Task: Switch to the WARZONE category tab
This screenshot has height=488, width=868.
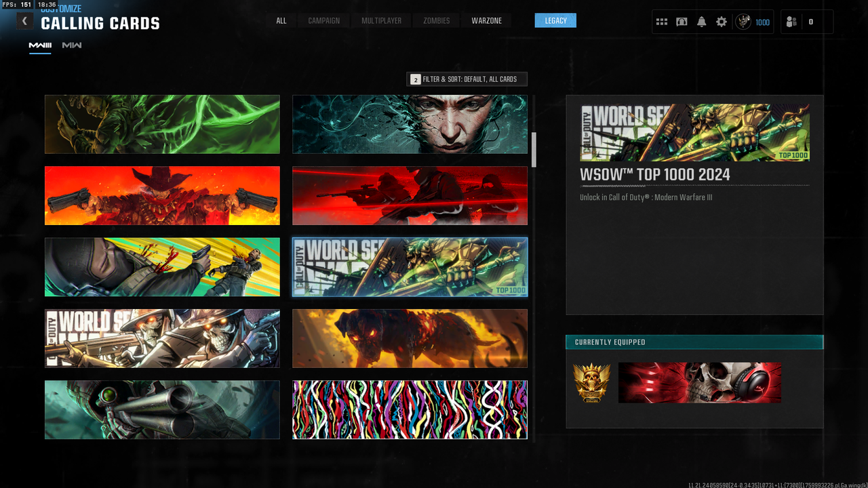Action: coord(487,21)
